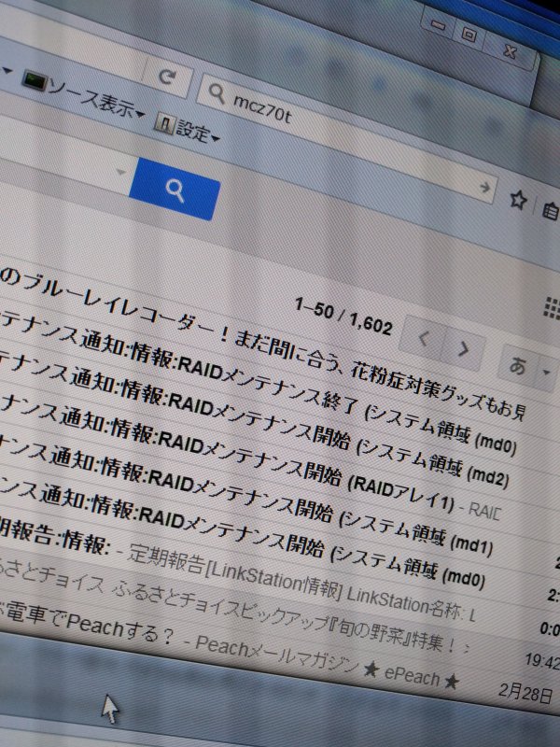Open the 設定 toolbar menu

click(188, 128)
